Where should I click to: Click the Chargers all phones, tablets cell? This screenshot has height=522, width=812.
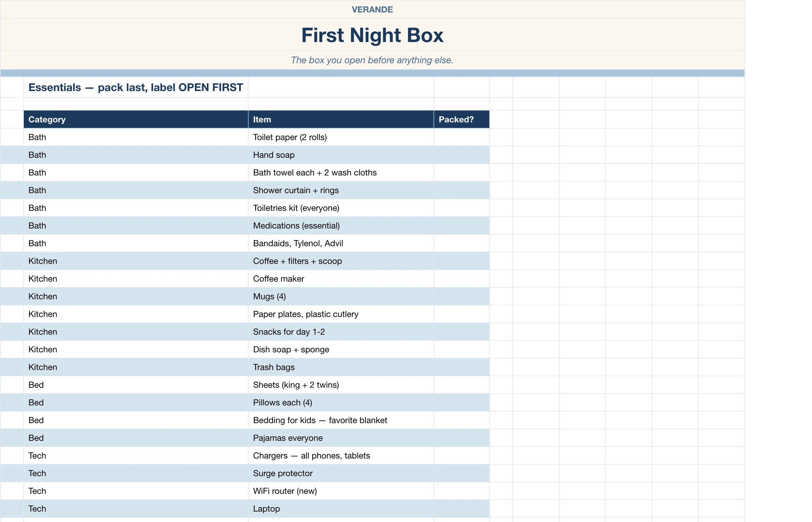point(341,456)
